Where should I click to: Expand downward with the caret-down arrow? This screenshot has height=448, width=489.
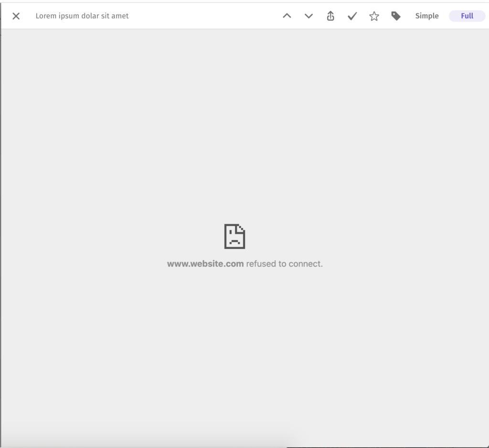point(308,16)
